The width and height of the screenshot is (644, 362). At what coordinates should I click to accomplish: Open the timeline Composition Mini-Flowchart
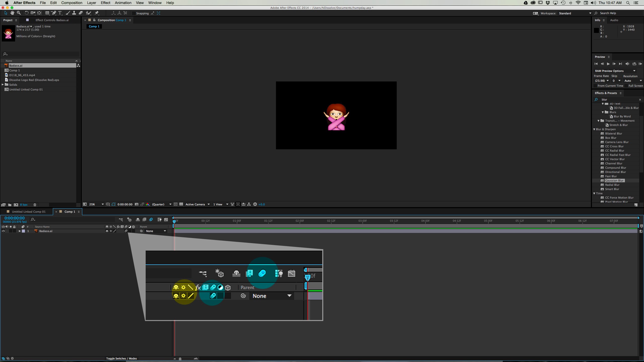[121, 219]
